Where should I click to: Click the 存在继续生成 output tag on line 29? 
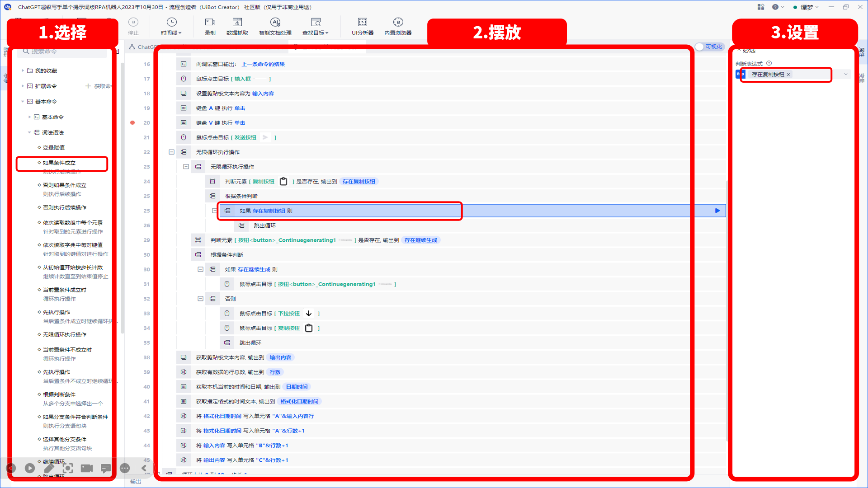[421, 240]
